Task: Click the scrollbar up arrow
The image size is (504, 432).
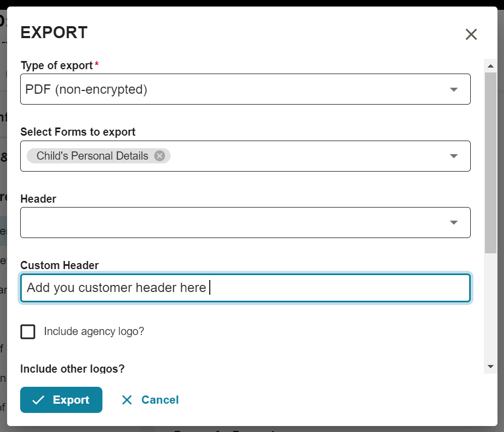Action: 490,66
